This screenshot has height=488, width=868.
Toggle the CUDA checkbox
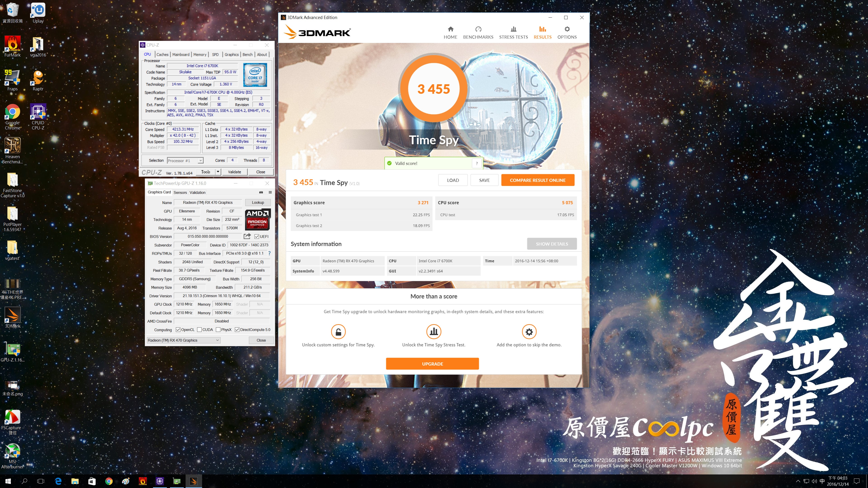point(199,330)
